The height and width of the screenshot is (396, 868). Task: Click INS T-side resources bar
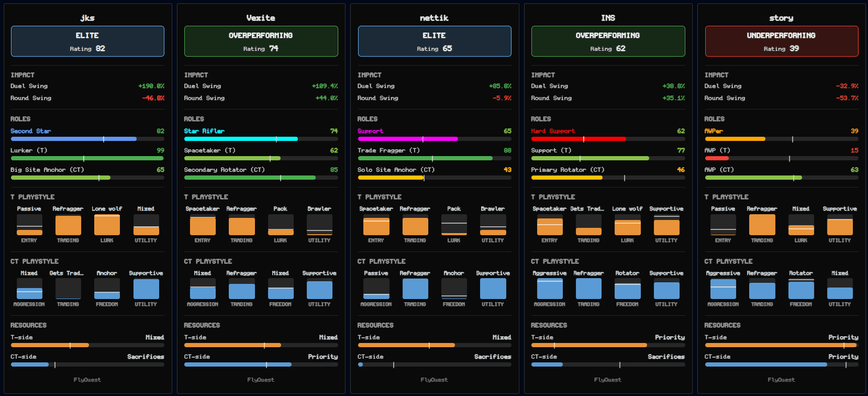(608, 345)
